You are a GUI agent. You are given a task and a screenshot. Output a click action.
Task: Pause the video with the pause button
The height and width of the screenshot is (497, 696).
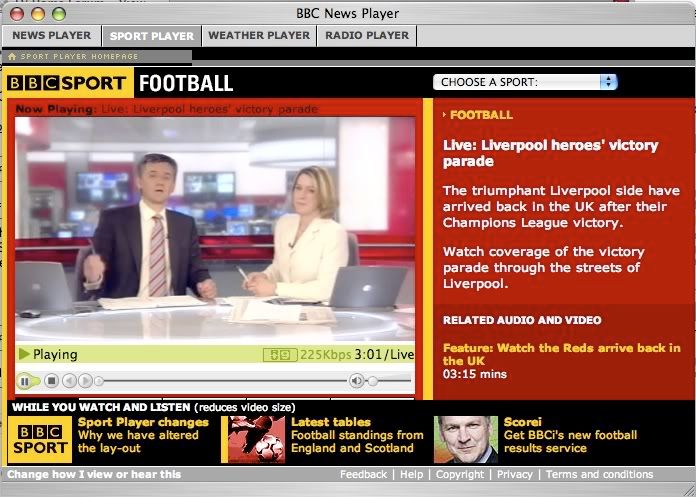point(25,381)
